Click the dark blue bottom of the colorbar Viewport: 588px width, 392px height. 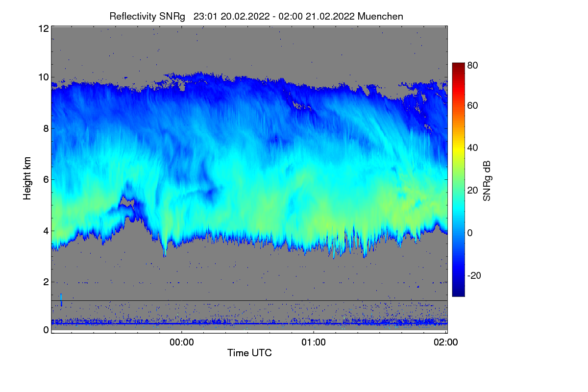coord(458,293)
